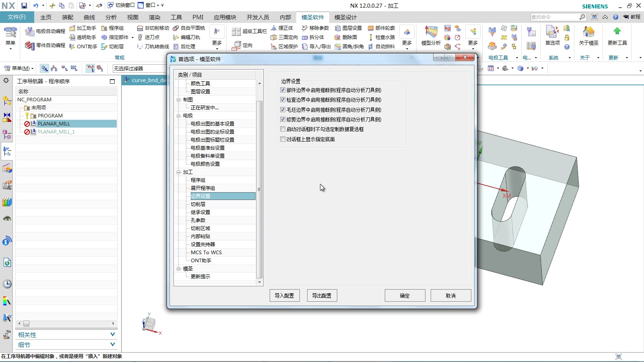Uncheck 修剪边界中启用推断侧 checkbox
The width and height of the screenshot is (644, 362).
coord(283,119)
